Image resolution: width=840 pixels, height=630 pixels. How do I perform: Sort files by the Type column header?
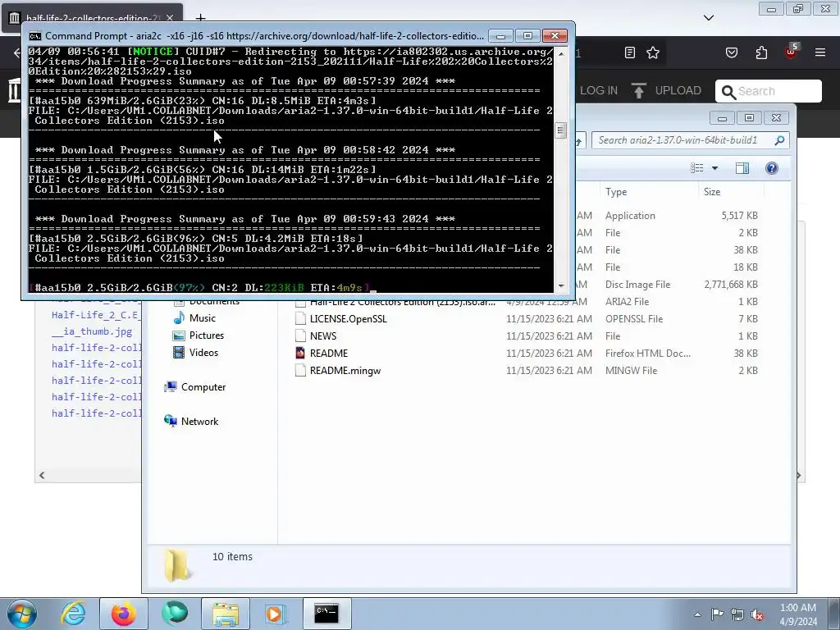pos(615,192)
